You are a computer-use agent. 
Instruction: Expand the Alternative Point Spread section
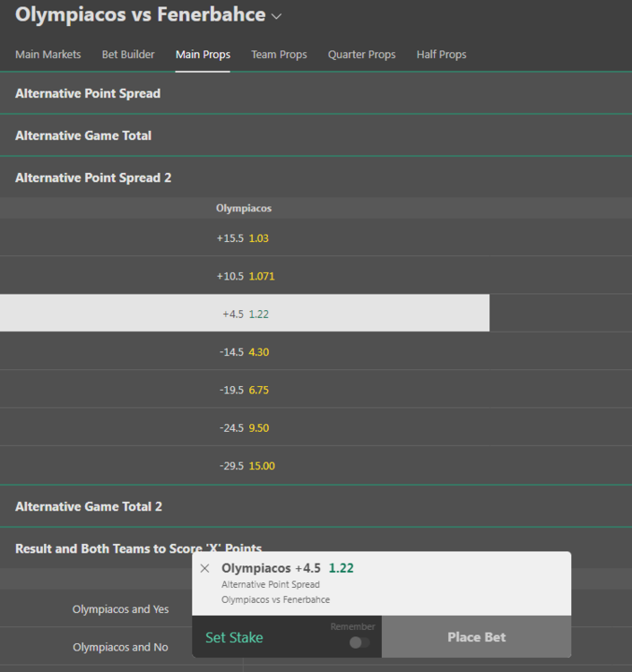316,93
